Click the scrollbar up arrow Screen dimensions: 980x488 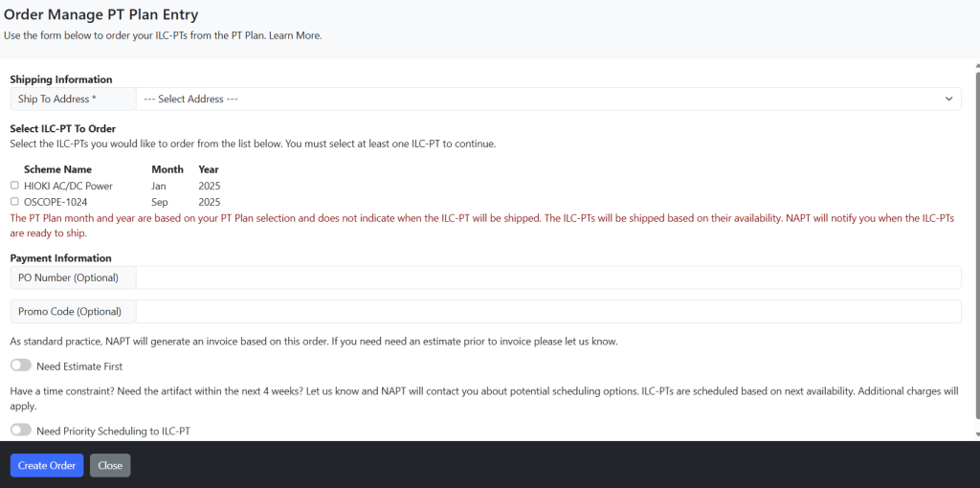click(976, 65)
